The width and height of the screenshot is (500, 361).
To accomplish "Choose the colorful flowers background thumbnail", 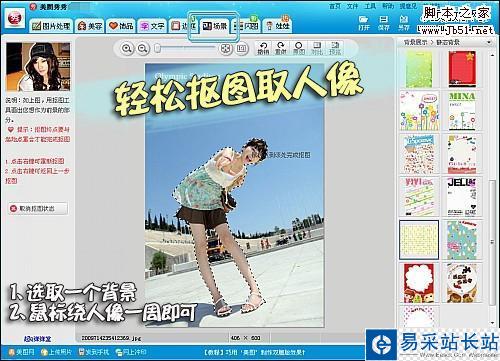I will click(419, 111).
